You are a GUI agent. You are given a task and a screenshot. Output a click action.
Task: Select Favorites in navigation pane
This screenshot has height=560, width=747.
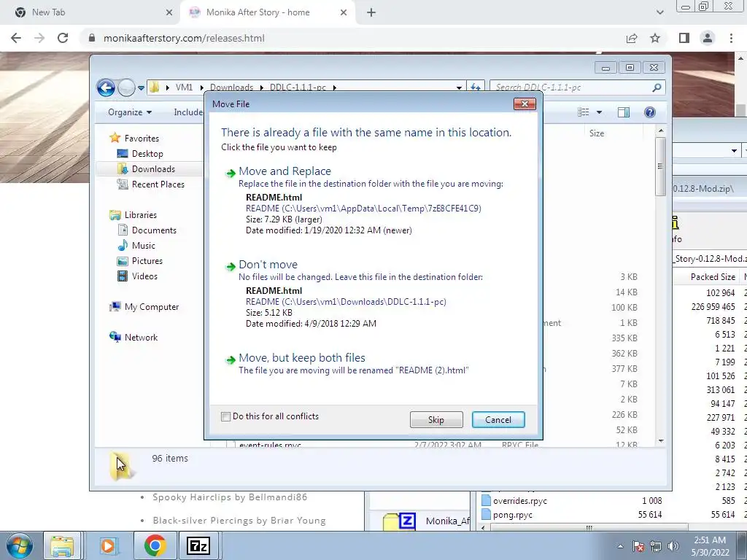tap(142, 139)
